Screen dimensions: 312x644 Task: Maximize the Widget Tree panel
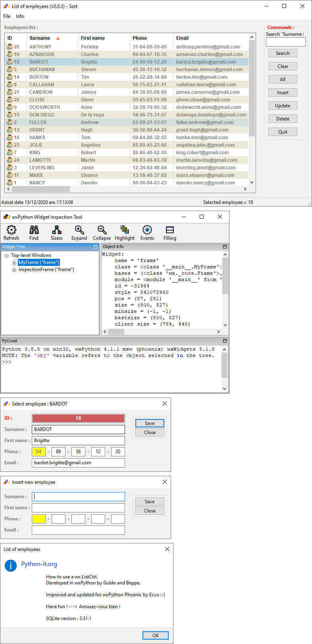(95, 247)
